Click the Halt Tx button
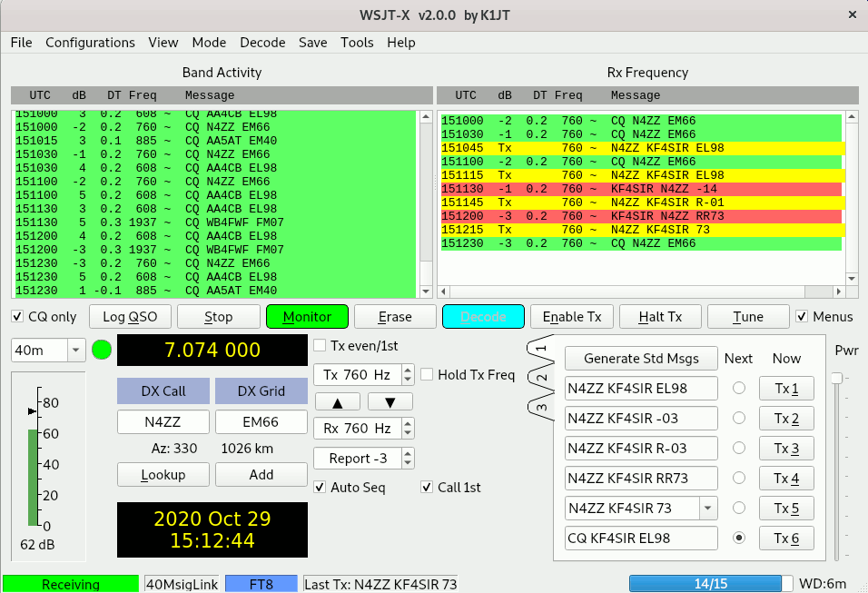Image resolution: width=868 pixels, height=593 pixels. pos(660,317)
